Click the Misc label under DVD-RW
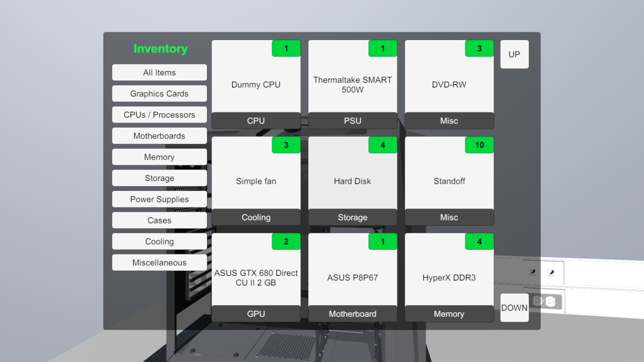 point(449,121)
